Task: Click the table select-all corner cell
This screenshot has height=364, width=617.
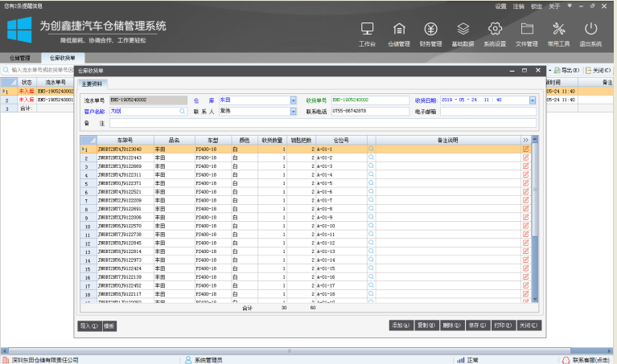Action: pos(88,140)
